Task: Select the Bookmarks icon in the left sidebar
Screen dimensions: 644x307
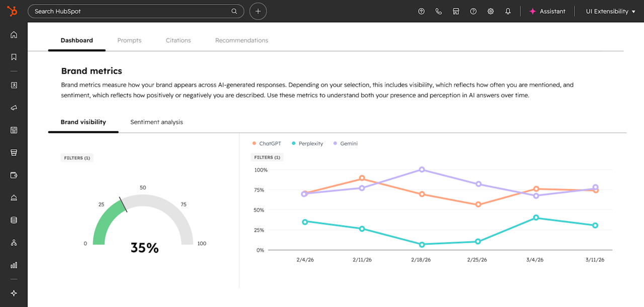Action: 14,56
